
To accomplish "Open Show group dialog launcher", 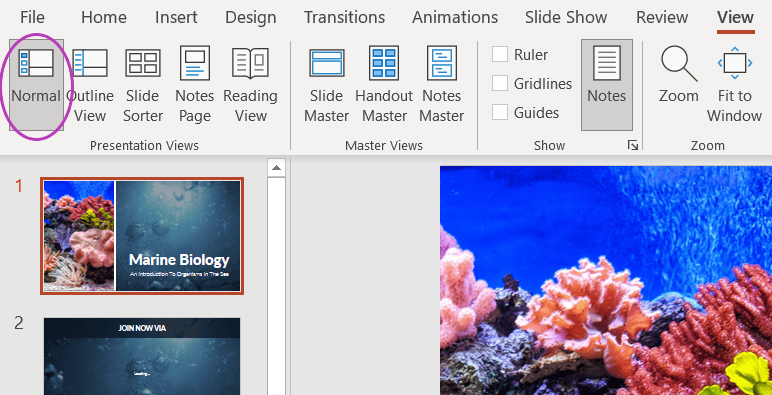I will [633, 145].
